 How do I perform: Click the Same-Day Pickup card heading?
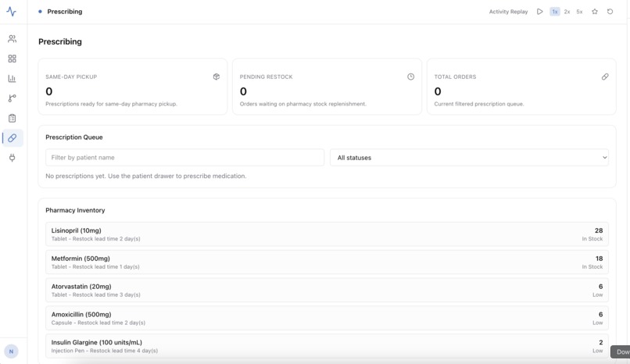click(x=71, y=77)
